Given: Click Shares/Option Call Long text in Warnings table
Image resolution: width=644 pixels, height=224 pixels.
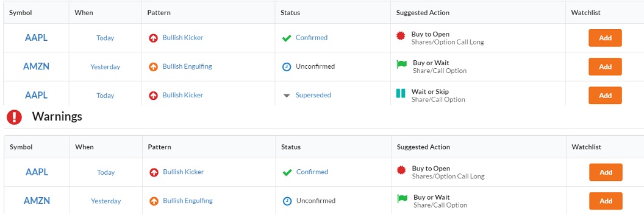Looking at the screenshot, I should click(x=448, y=176).
